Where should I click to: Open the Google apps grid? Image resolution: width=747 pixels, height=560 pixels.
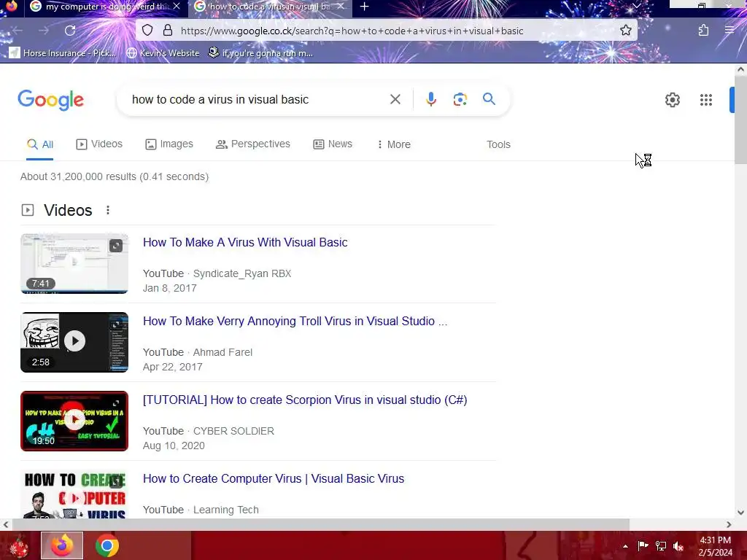click(706, 100)
